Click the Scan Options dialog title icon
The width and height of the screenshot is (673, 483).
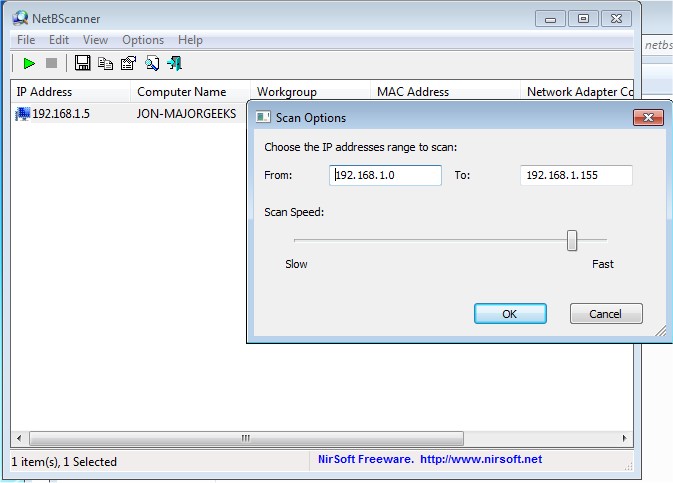[x=263, y=117]
